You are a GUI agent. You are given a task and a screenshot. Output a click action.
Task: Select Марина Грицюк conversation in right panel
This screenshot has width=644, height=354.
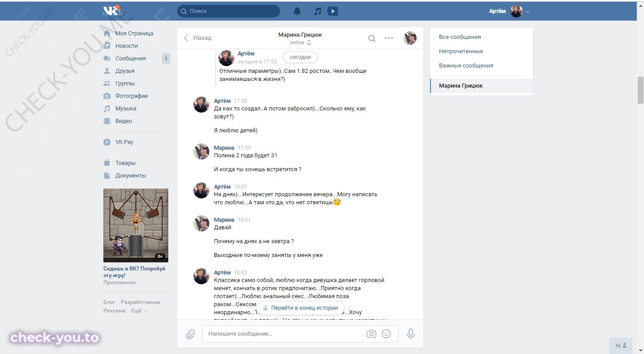point(481,86)
